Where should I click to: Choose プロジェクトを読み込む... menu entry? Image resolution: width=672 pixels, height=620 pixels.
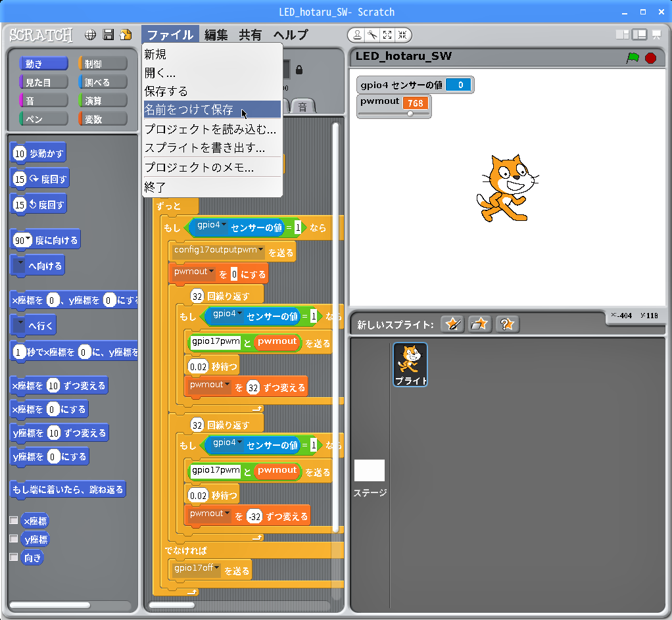(x=212, y=129)
